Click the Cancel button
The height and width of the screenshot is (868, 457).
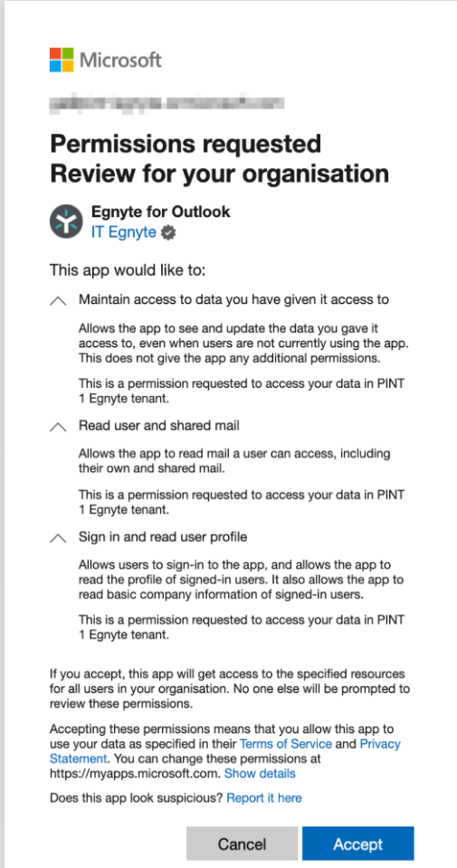click(242, 844)
